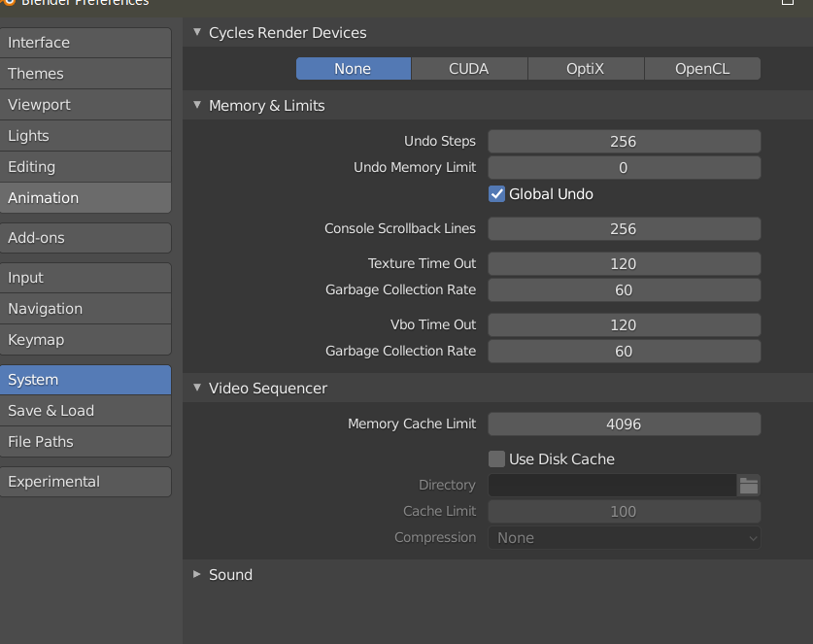The height and width of the screenshot is (644, 813).
Task: Click the Memory Cache Limit field
Action: (625, 424)
